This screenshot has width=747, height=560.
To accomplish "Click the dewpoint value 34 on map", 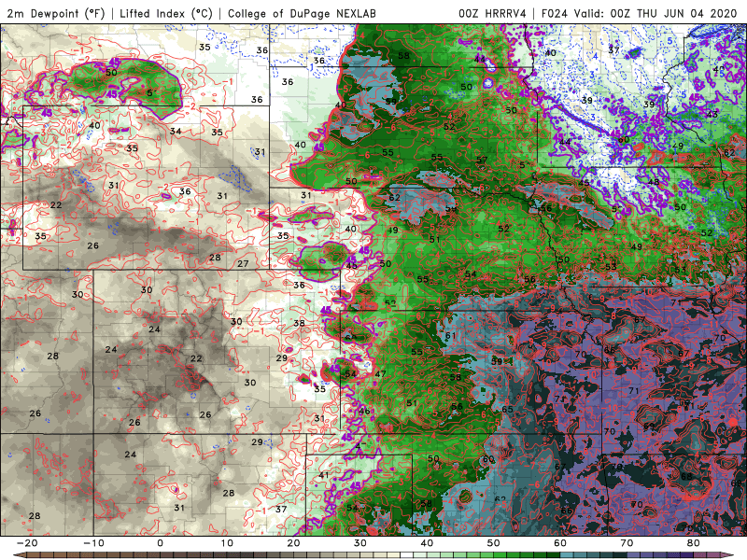I will click(176, 131).
